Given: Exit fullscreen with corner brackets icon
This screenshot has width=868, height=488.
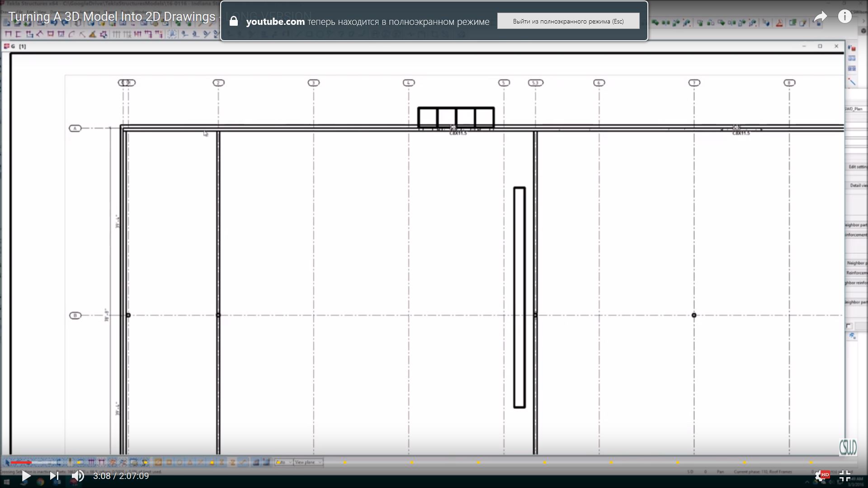Looking at the screenshot, I should [844, 476].
